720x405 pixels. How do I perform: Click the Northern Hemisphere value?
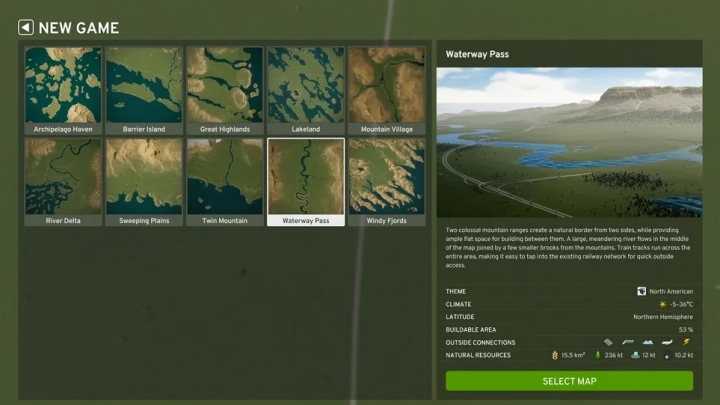point(663,317)
